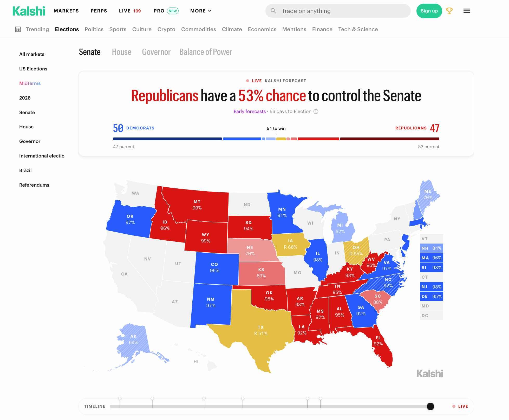Expand the MORE dropdown menu
This screenshot has width=509, height=420.
[201, 11]
